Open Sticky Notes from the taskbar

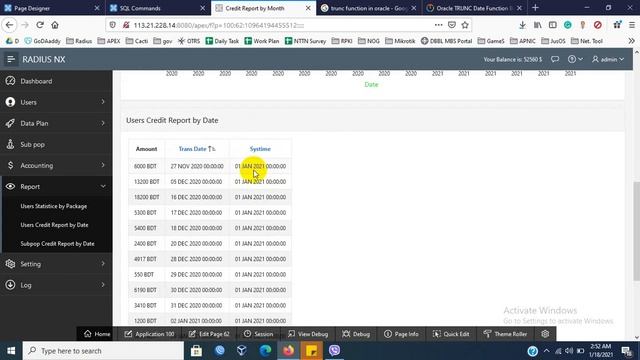click(311, 351)
